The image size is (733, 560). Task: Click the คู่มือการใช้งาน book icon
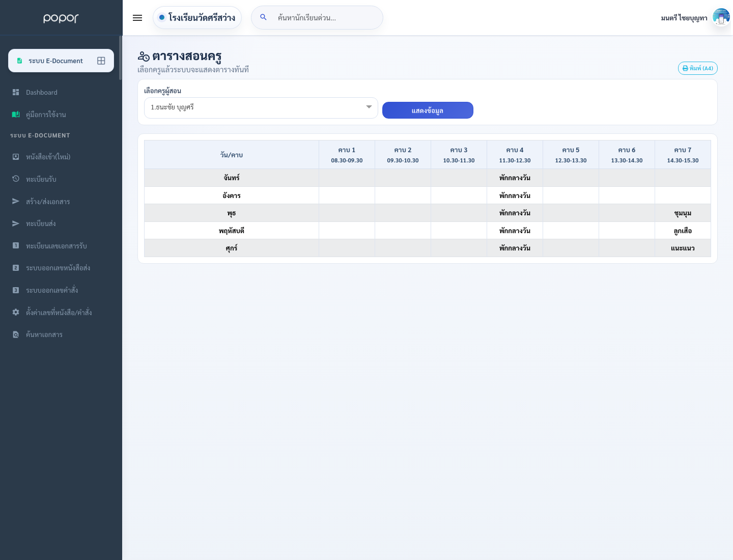[x=16, y=115]
